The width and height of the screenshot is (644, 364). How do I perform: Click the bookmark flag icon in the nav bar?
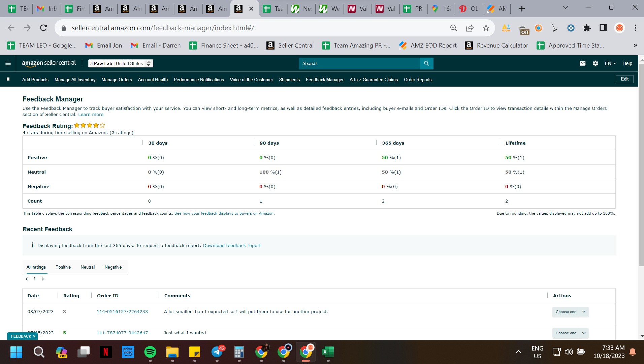pos(8,79)
